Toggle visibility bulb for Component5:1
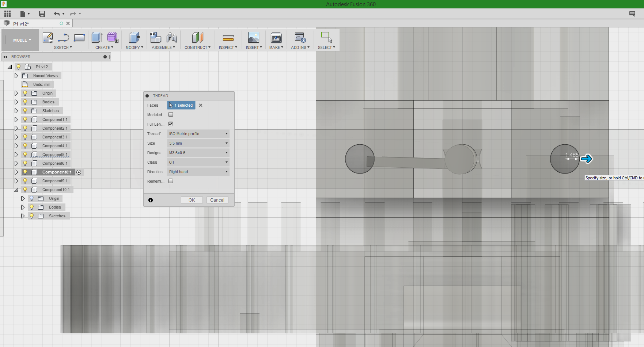The image size is (644, 347). [25, 155]
